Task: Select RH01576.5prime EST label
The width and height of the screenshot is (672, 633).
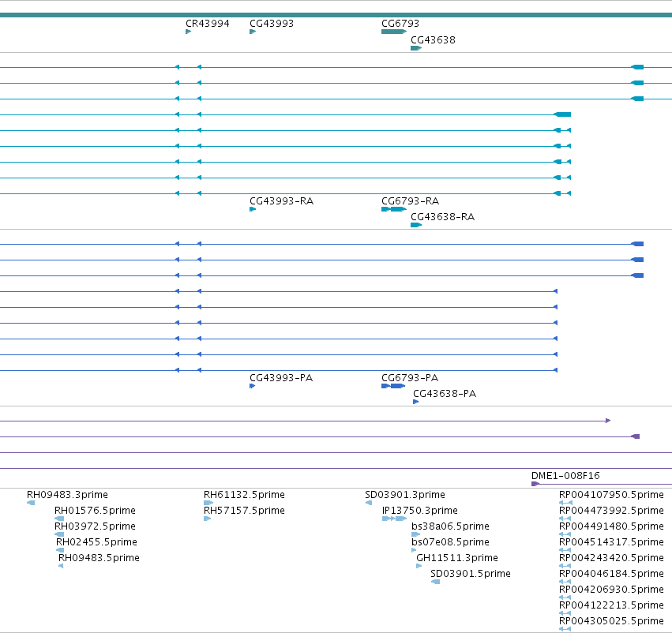Action: click(95, 511)
